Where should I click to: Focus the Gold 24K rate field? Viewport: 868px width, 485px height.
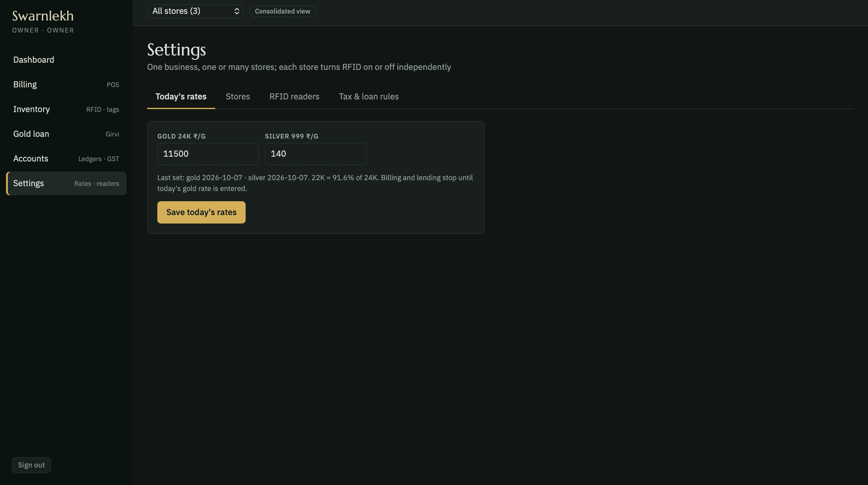pos(208,154)
